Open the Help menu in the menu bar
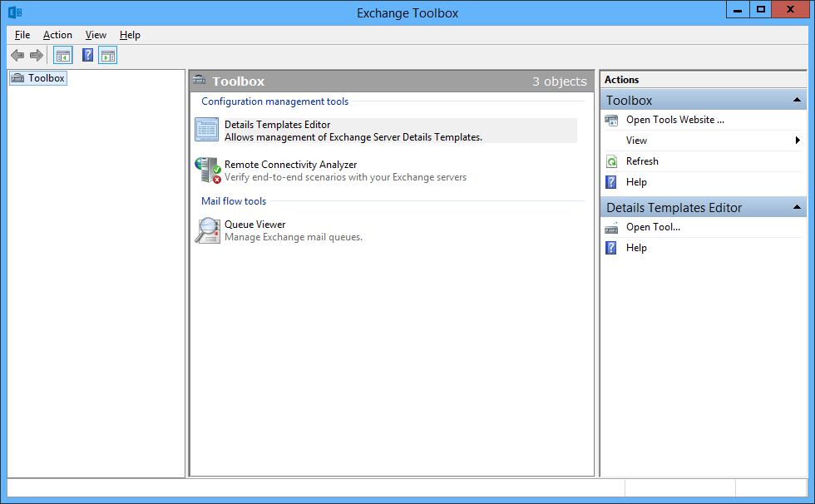 pyautogui.click(x=130, y=35)
